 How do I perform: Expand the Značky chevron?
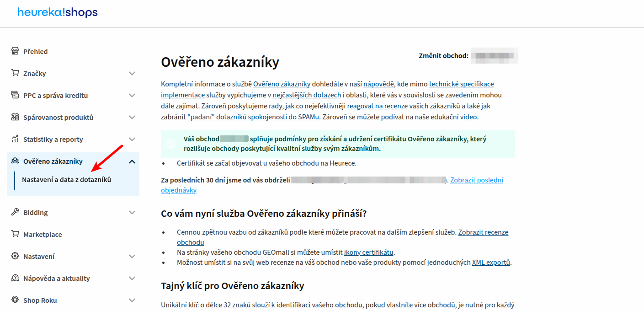click(x=132, y=74)
